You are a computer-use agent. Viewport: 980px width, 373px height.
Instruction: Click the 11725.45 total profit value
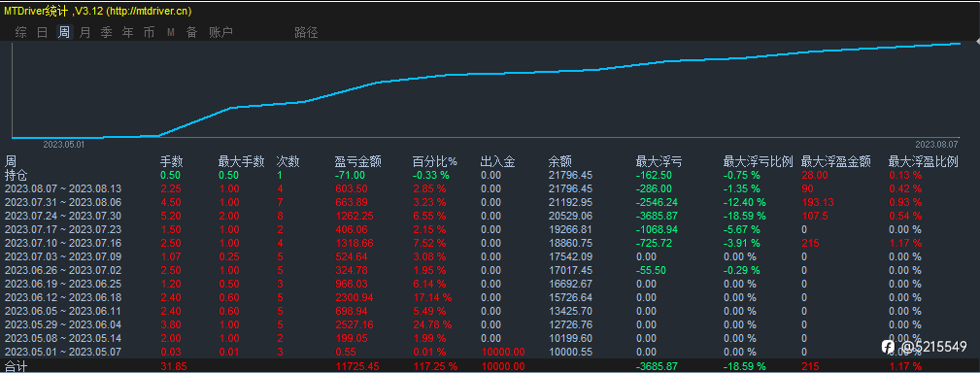[x=357, y=366]
